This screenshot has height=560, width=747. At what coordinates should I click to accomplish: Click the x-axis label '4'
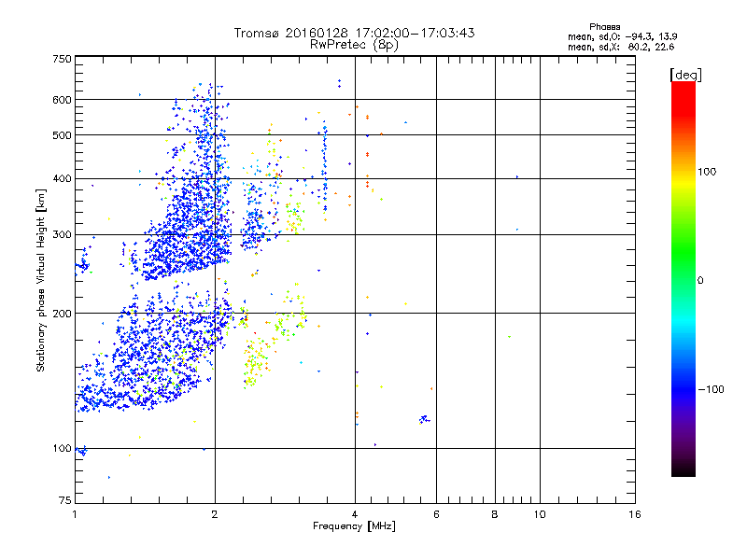pyautogui.click(x=355, y=514)
